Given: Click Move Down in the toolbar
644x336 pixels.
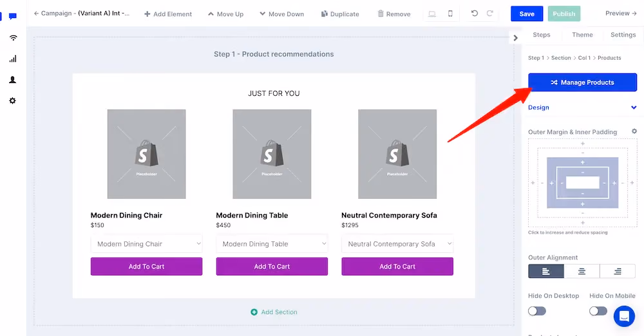Looking at the screenshot, I should click(282, 14).
